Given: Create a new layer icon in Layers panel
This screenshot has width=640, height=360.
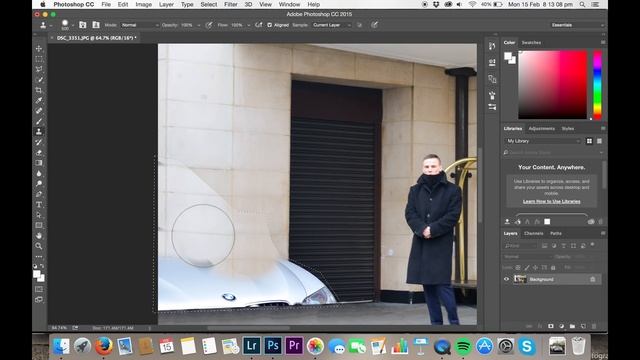Looking at the screenshot, I should 583,326.
